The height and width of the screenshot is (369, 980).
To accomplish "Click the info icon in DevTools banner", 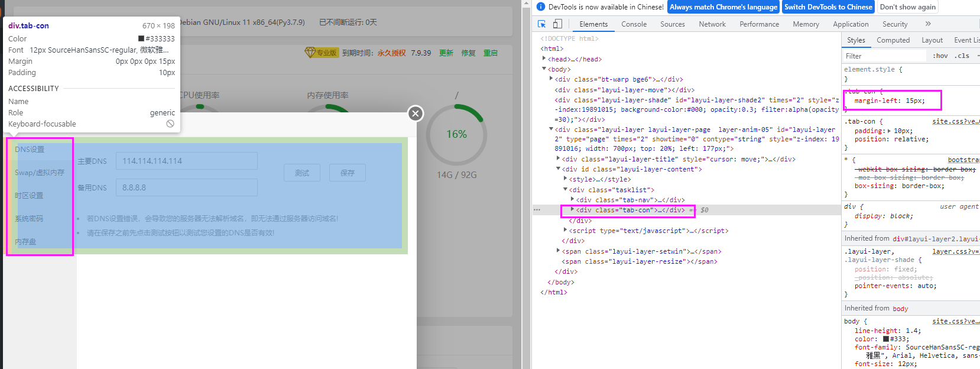I will [540, 7].
